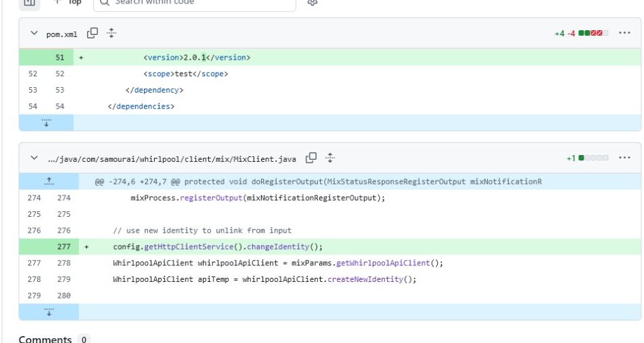Click the Top button

pos(68,3)
